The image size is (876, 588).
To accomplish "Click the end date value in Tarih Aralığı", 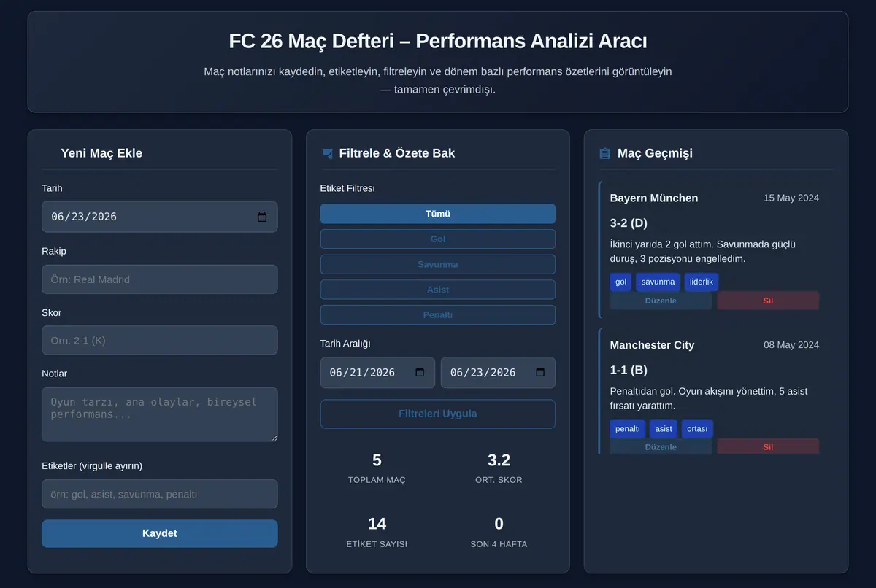I will (483, 372).
